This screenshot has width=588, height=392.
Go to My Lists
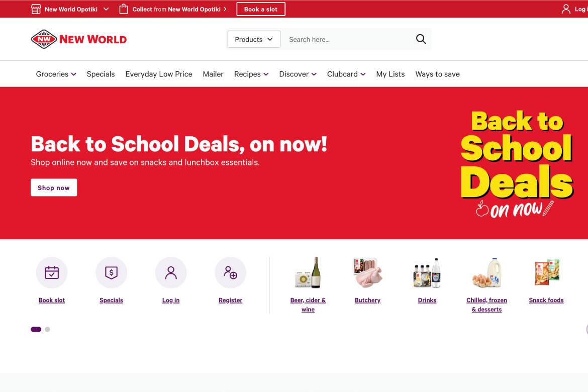[390, 74]
